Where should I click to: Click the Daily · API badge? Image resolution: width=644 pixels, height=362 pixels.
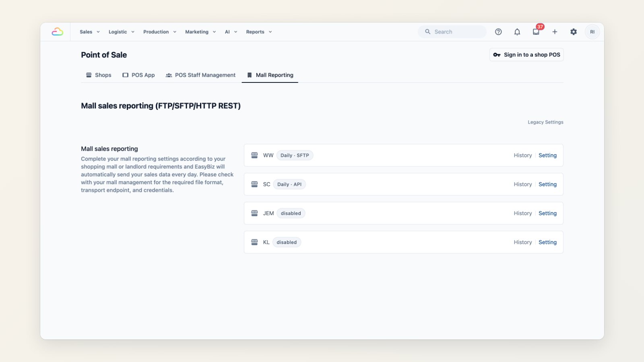(289, 184)
